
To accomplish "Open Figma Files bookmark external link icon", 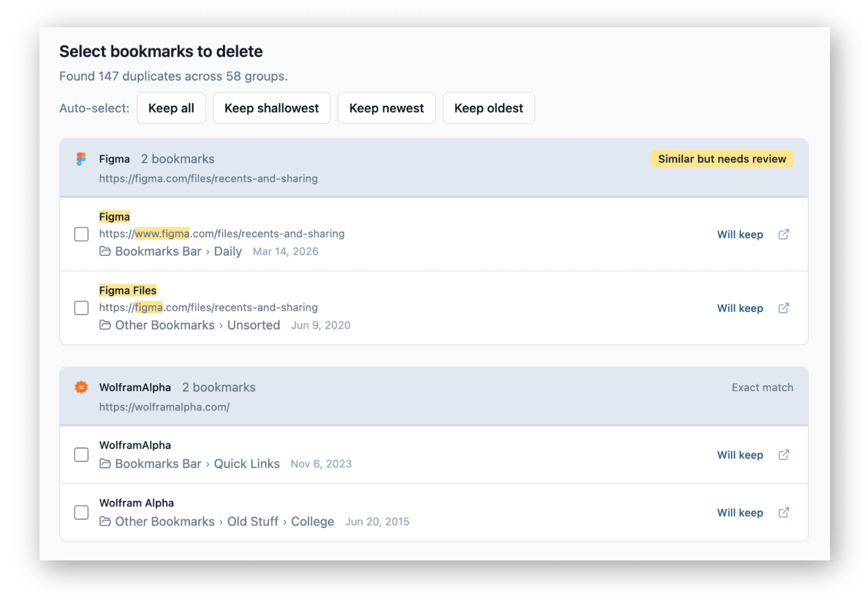I will (784, 308).
